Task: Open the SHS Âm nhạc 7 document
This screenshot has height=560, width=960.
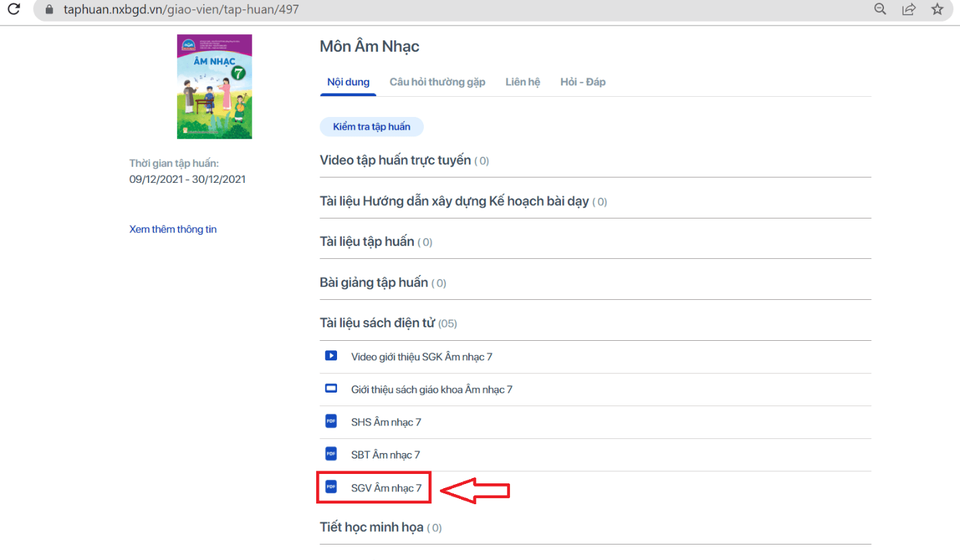Action: coord(386,422)
